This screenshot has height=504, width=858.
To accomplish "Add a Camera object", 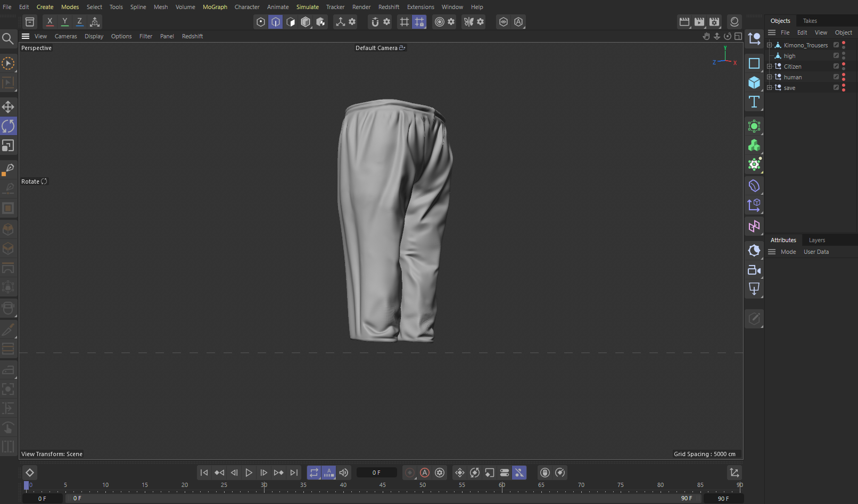I will pos(754,270).
